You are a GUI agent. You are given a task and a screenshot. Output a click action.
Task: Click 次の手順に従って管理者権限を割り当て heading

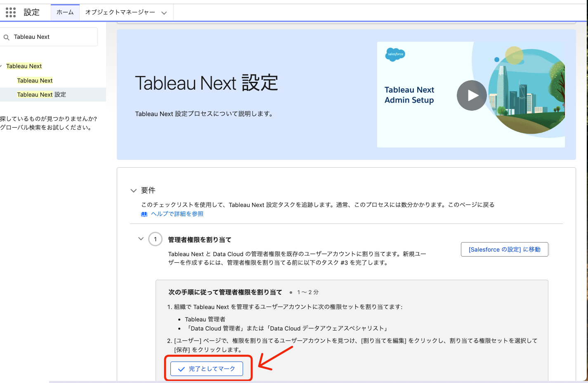pyautogui.click(x=225, y=292)
